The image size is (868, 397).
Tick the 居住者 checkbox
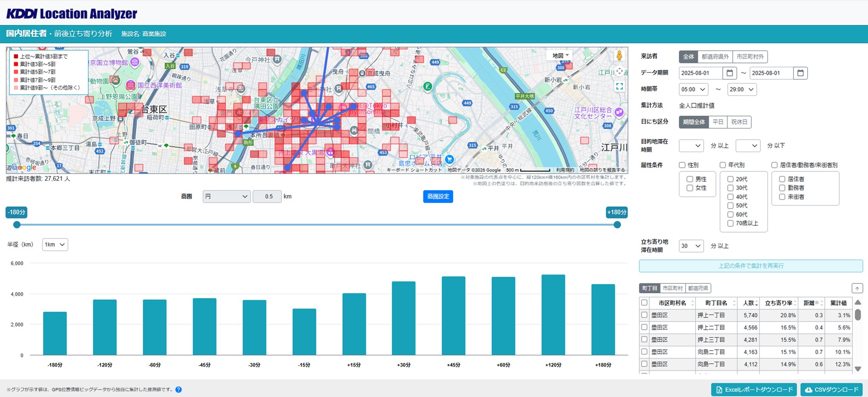(x=782, y=179)
